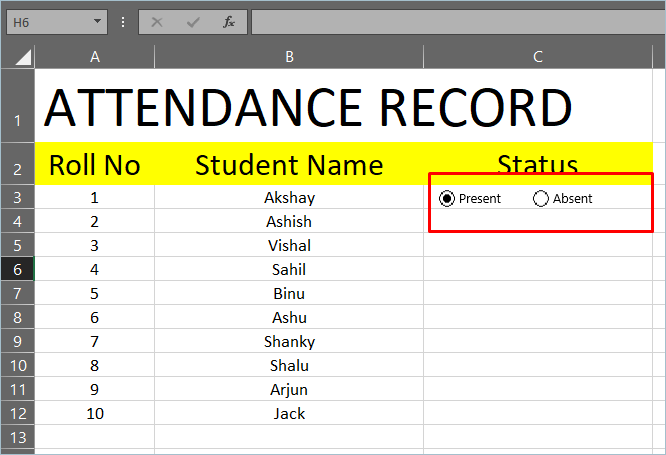666x455 pixels.
Task: Click the ATTENDANCE RECORD title cell
Action: (308, 108)
